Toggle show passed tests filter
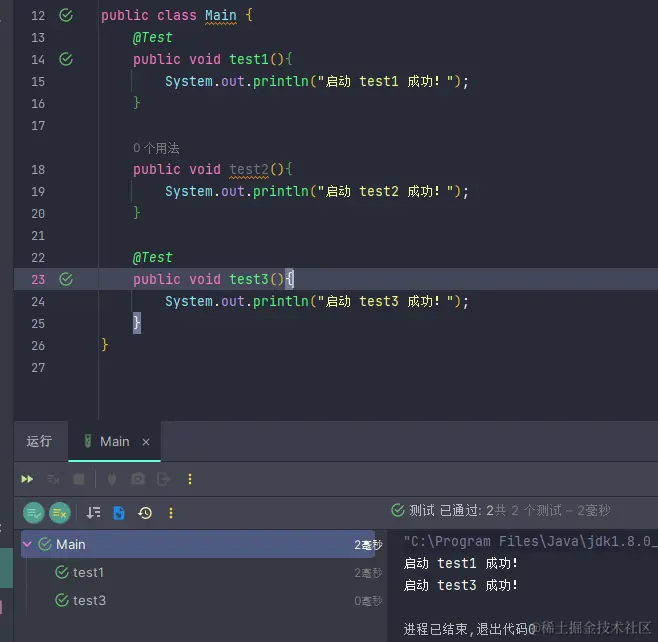The image size is (658, 642). pyautogui.click(x=34, y=513)
